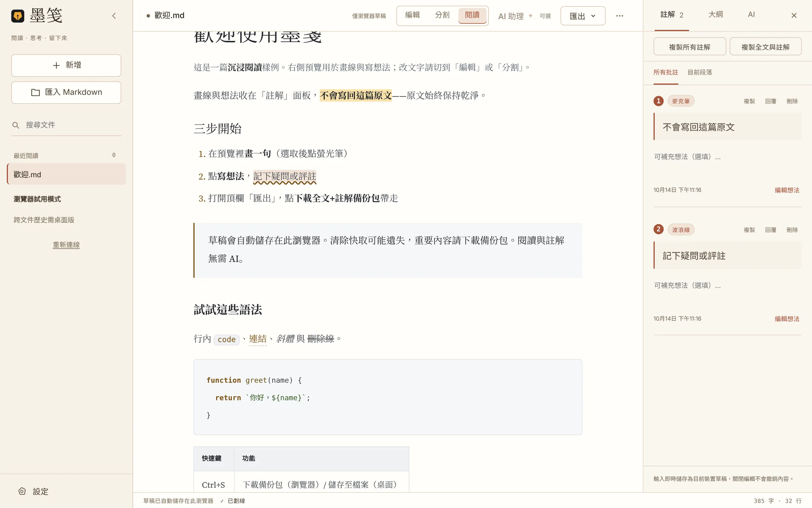This screenshot has width=812, height=508.
Task: Open the 匯出 dropdown
Action: [583, 16]
